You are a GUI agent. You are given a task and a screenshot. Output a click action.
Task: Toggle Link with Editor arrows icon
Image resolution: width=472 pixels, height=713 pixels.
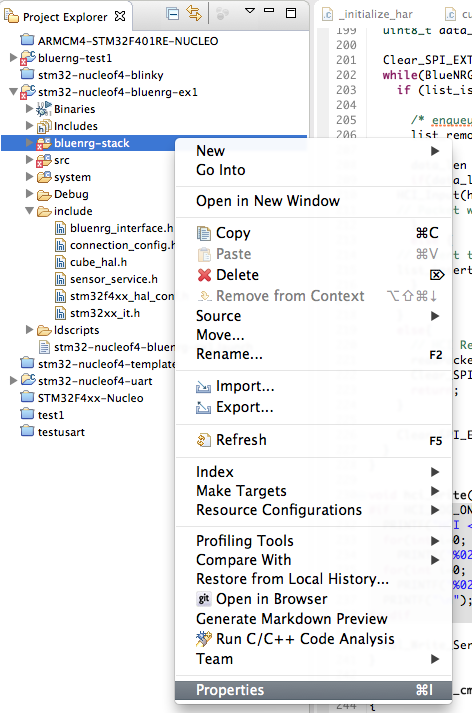pyautogui.click(x=194, y=14)
